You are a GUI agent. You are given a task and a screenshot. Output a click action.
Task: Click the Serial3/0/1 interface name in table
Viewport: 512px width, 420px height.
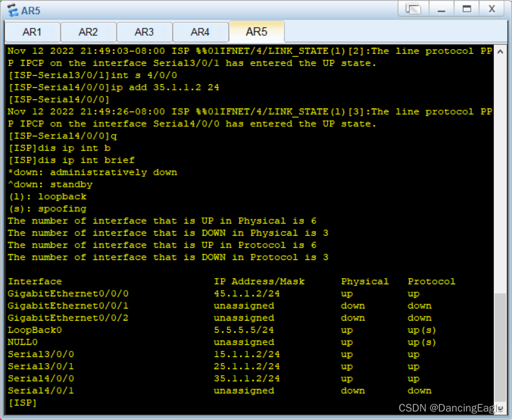[41, 366]
